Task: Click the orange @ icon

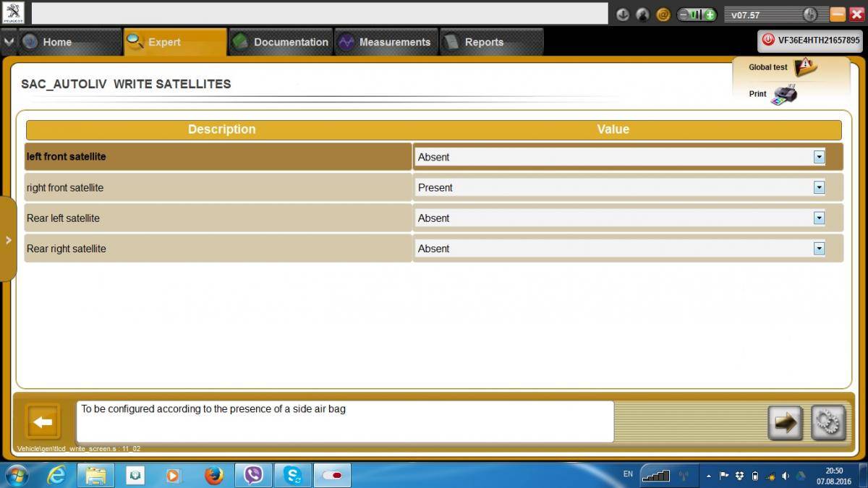Action: (663, 14)
